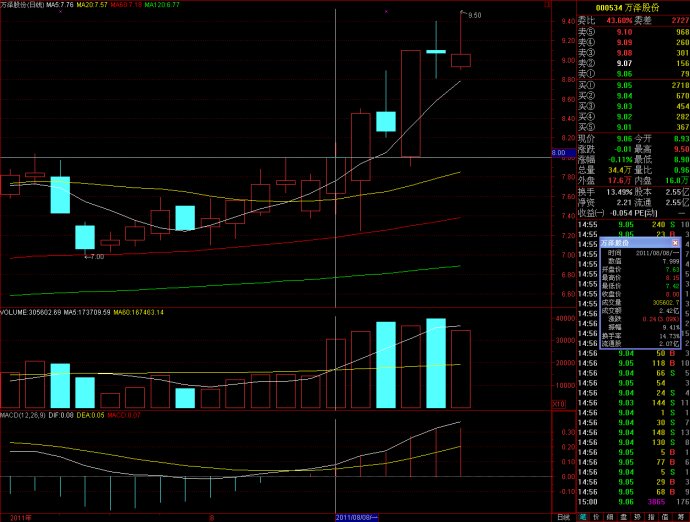Click the 净资 2.21 field

coord(605,203)
